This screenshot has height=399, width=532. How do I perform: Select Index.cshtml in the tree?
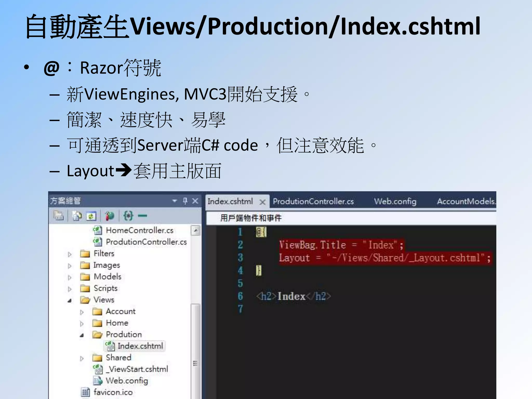[x=140, y=346]
